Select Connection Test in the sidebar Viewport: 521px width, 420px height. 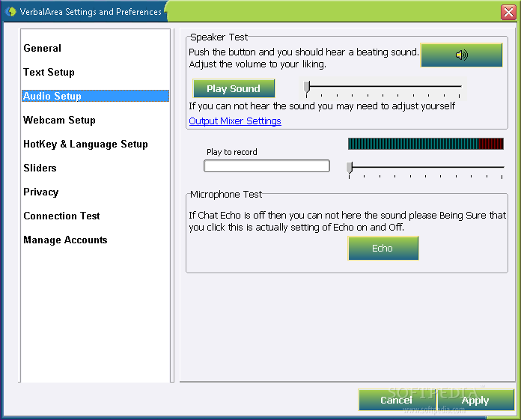61,216
